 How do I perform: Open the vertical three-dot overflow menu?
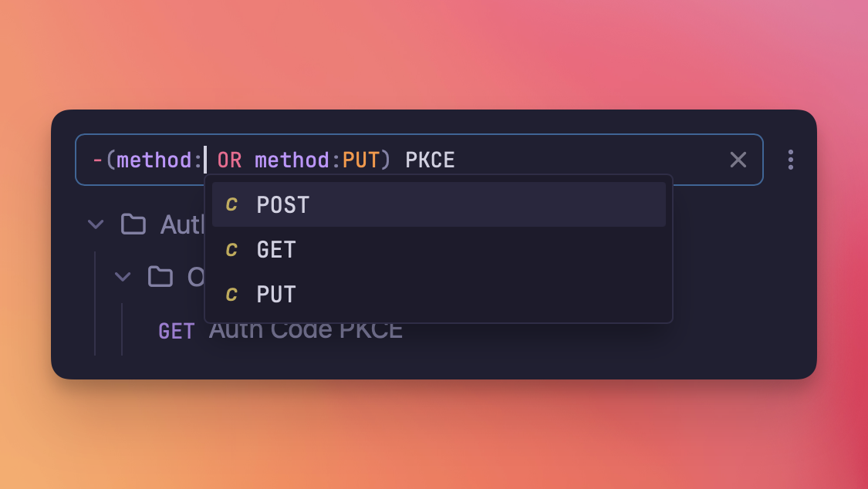pos(790,160)
